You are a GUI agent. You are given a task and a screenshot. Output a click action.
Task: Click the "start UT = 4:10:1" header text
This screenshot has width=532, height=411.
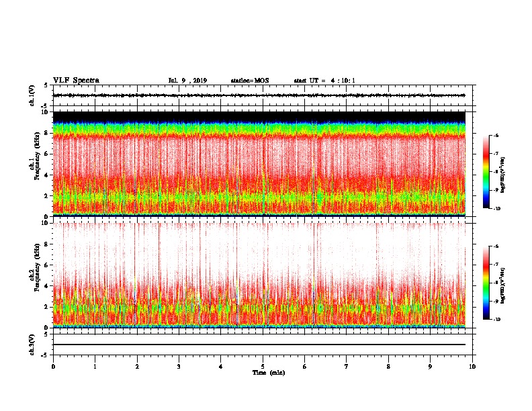point(324,81)
